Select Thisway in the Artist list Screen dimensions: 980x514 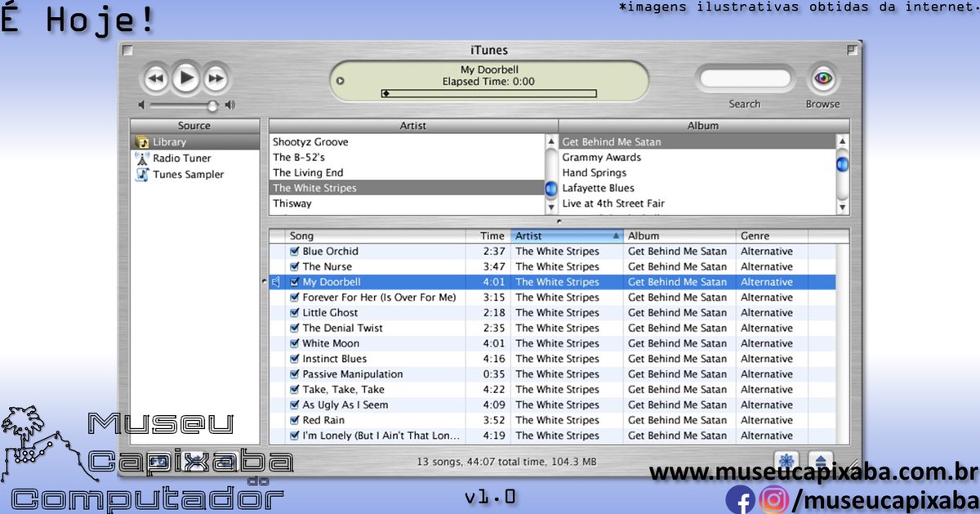pyautogui.click(x=408, y=203)
